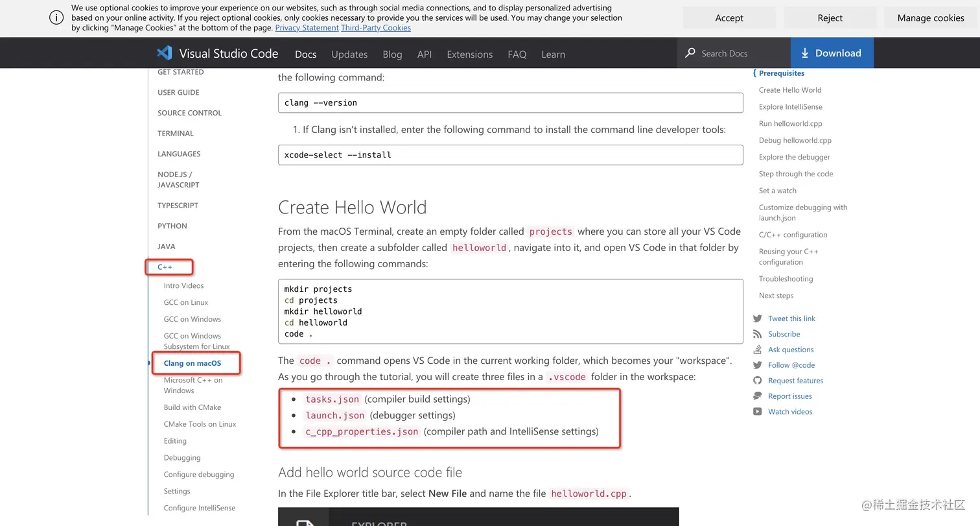Open the FAQ navigation tab
This screenshot has height=526, width=980.
[517, 54]
